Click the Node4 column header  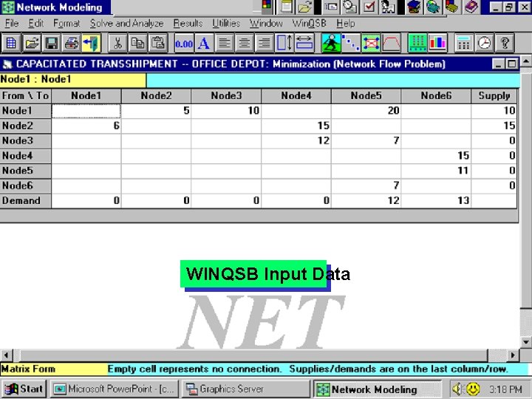click(296, 96)
